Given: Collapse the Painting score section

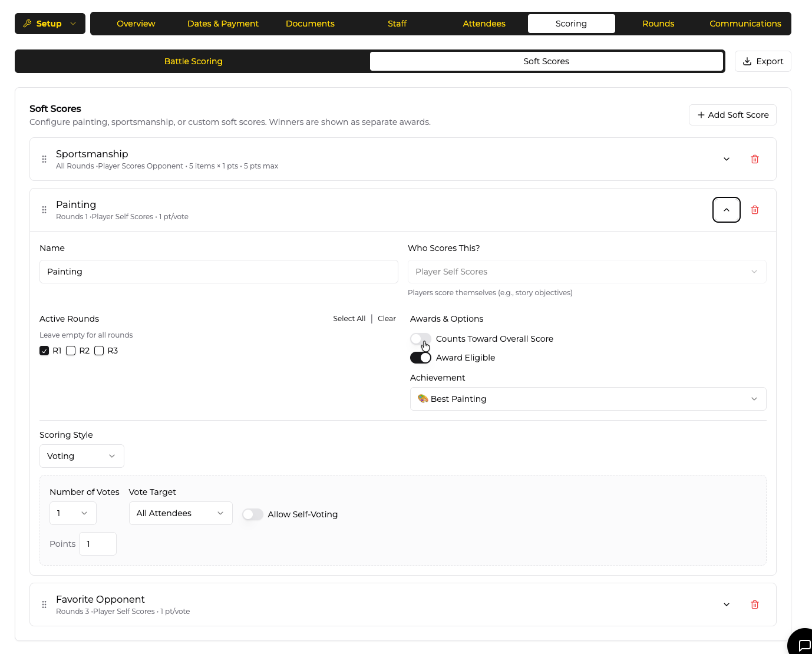Looking at the screenshot, I should 726,210.
